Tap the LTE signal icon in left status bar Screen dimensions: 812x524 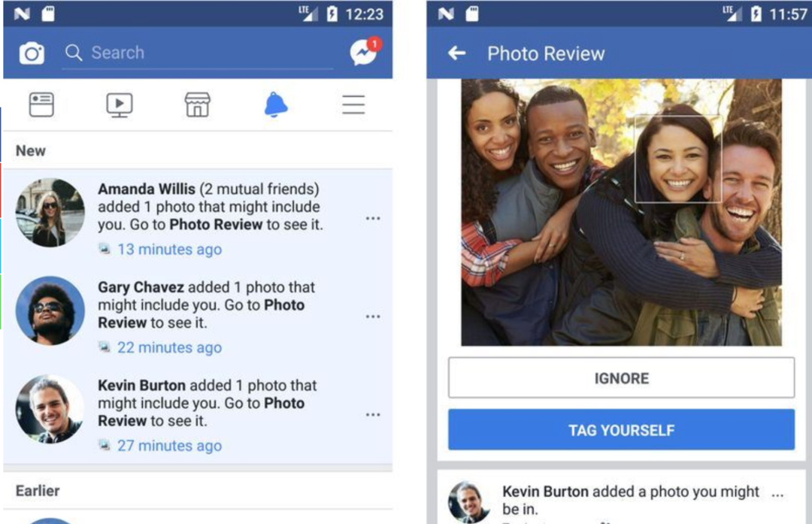tap(308, 14)
